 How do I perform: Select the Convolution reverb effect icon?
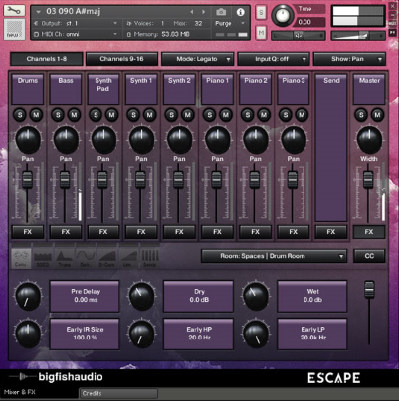[22, 258]
